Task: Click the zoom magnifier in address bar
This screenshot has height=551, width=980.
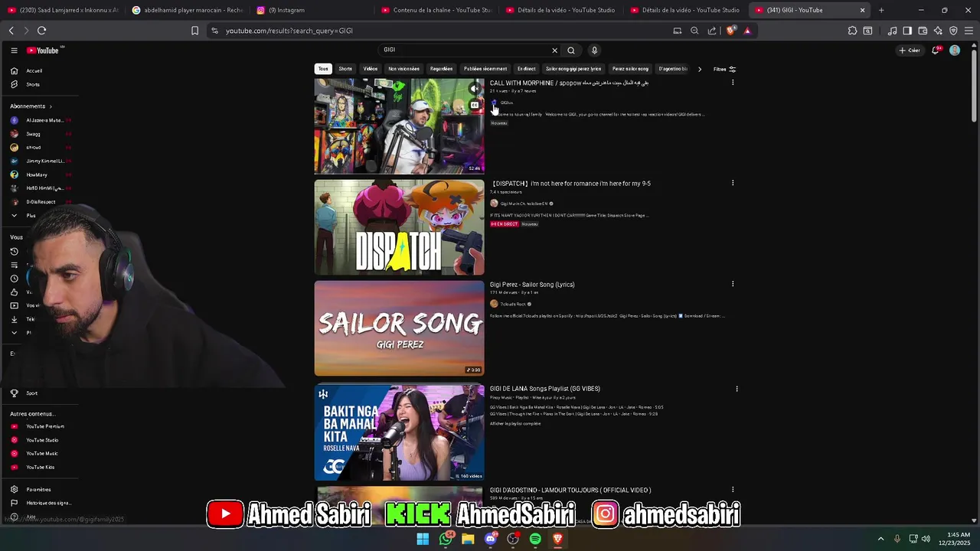Action: 694,31
